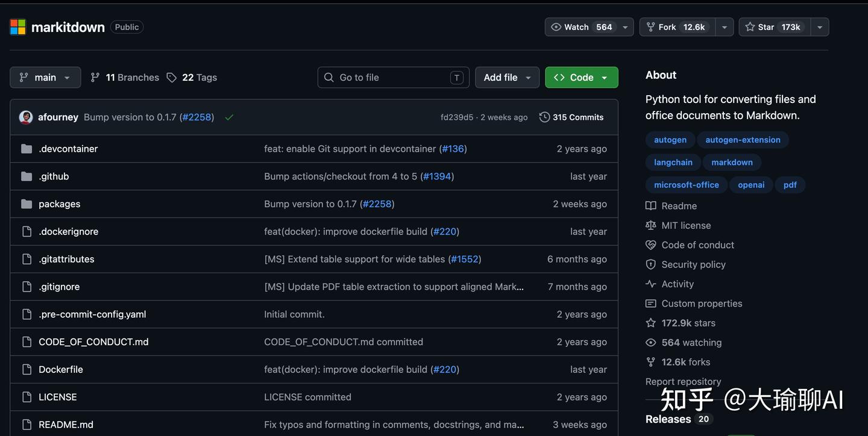The height and width of the screenshot is (436, 868).
Task: Select the markdown topic tag
Action: pos(732,163)
